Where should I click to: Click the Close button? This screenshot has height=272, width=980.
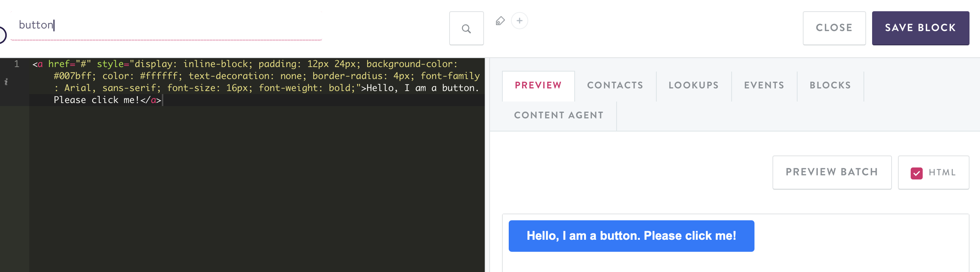[834, 28]
